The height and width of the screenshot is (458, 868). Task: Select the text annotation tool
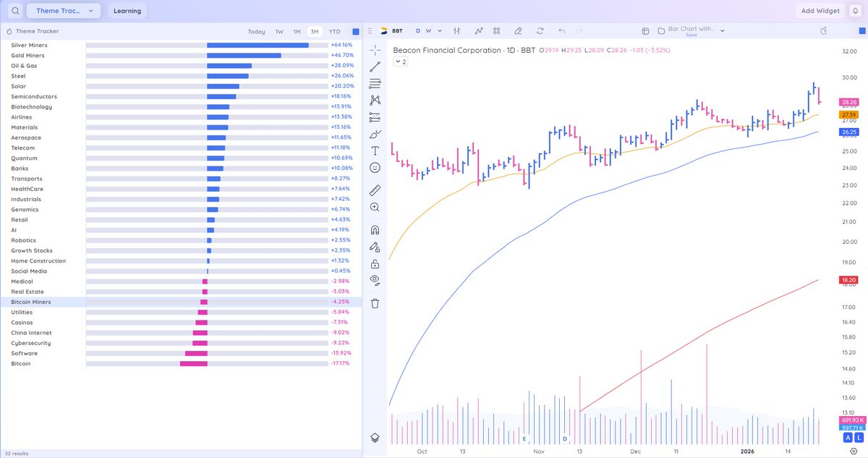(375, 150)
